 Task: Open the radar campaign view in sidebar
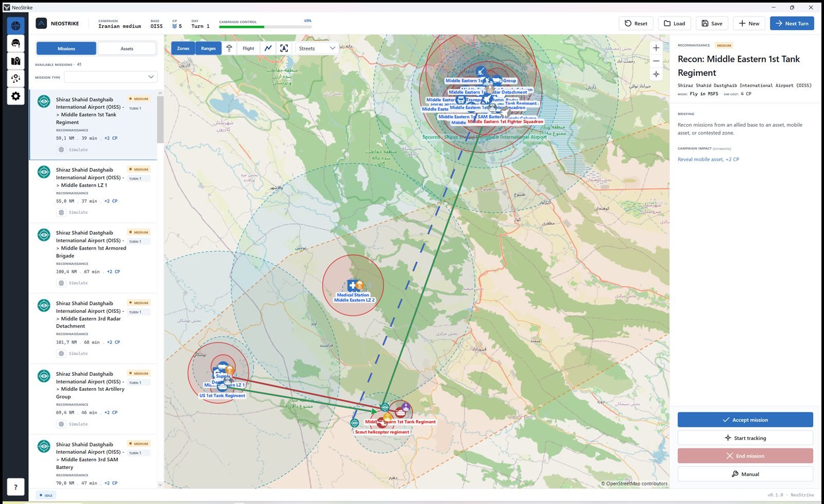coord(16,25)
